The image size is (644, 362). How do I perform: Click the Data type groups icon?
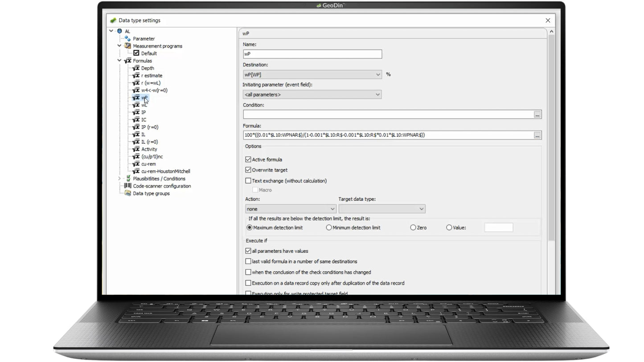pyautogui.click(x=127, y=193)
